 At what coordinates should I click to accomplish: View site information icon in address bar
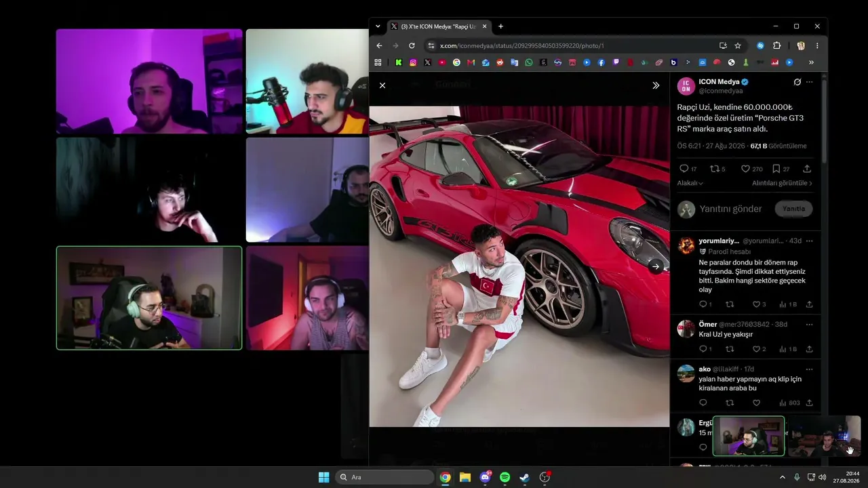click(431, 45)
